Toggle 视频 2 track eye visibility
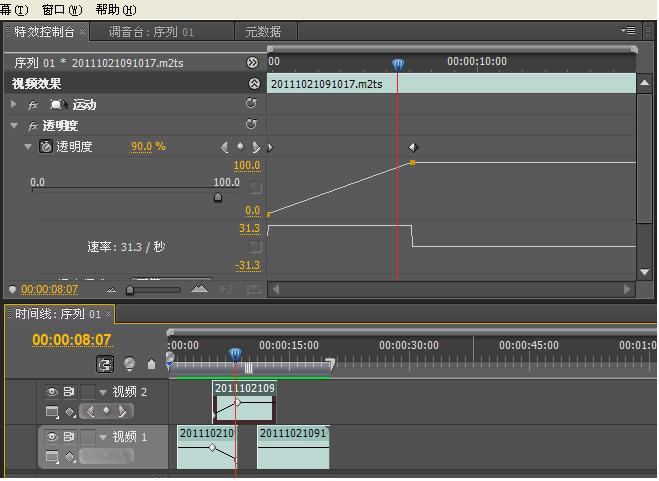 pos(52,392)
